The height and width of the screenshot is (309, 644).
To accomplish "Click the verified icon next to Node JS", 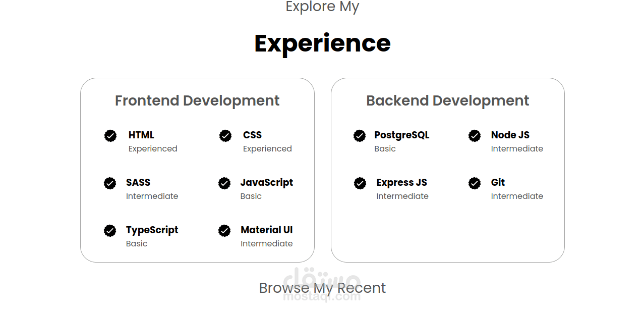I will pos(475,136).
